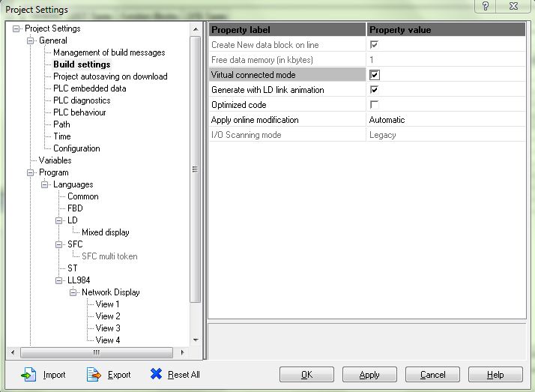Select PLC embedded data item
This screenshot has height=392, width=535.
[x=90, y=88]
